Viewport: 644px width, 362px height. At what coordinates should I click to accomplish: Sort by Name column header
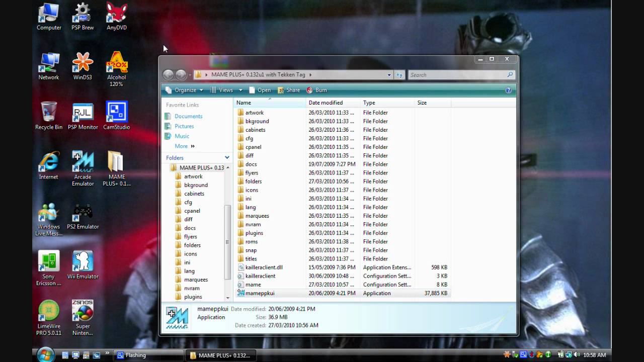click(x=270, y=103)
